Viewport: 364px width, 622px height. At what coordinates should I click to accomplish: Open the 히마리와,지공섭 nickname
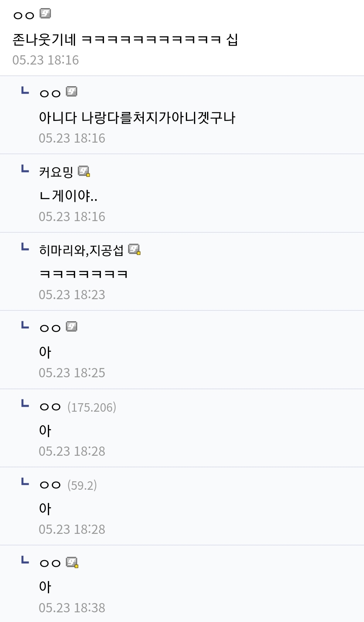tap(81, 250)
